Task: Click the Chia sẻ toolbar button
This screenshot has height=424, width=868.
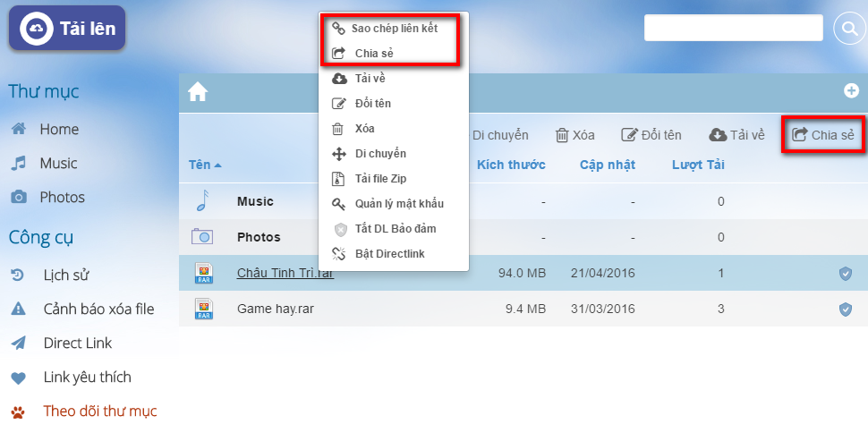Action: coord(824,136)
